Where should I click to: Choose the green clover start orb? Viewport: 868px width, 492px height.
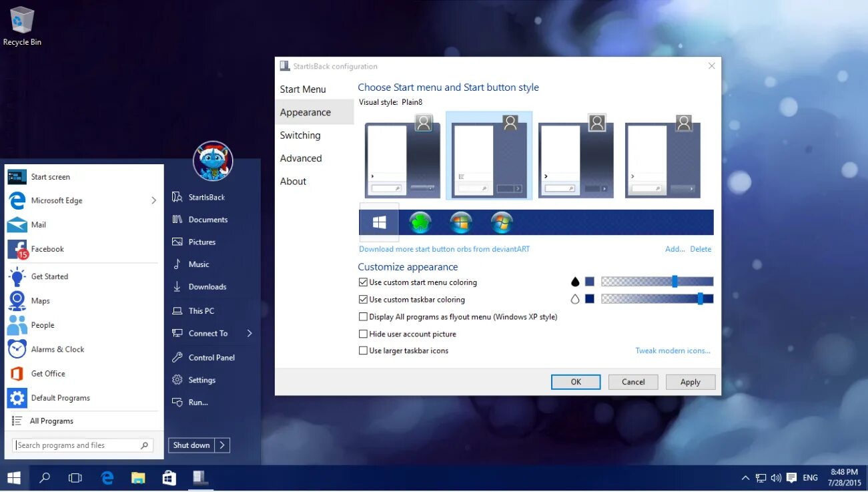420,222
